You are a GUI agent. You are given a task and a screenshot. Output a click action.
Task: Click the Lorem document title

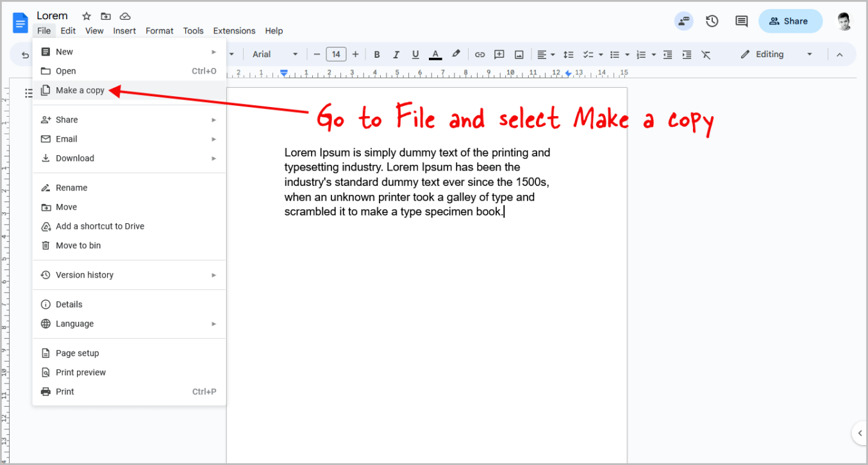(52, 15)
